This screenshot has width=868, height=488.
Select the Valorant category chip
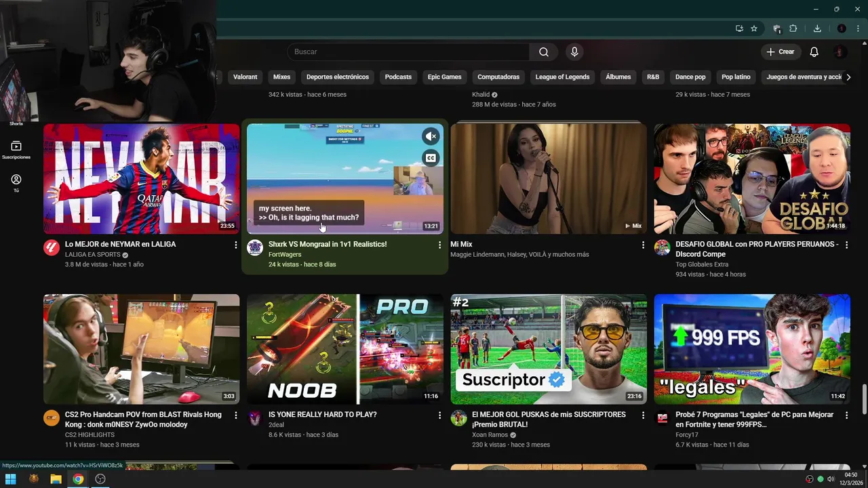tap(245, 77)
